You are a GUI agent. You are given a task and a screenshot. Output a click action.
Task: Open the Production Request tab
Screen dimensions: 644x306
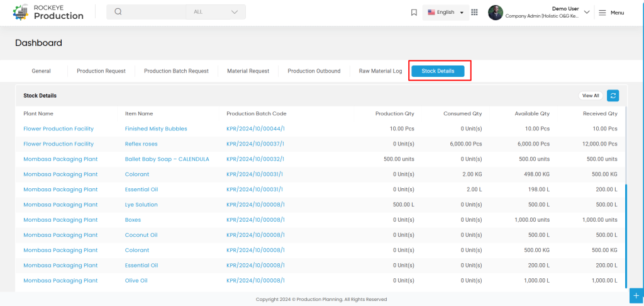(x=101, y=71)
